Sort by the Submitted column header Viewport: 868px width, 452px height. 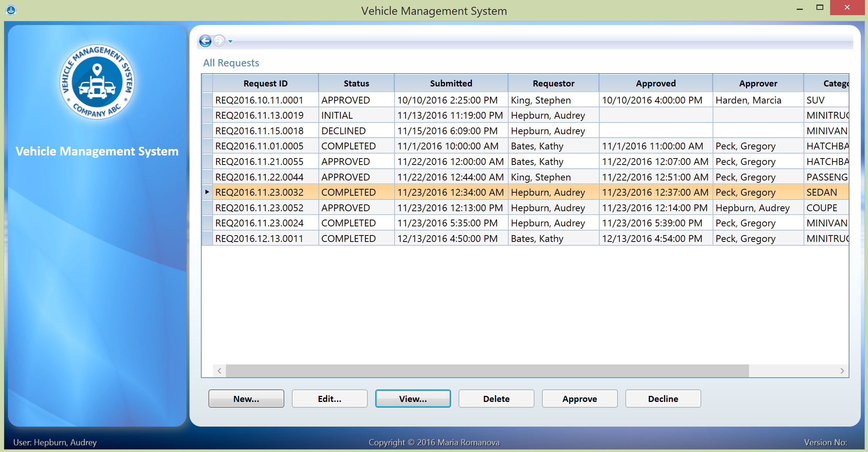coord(451,83)
